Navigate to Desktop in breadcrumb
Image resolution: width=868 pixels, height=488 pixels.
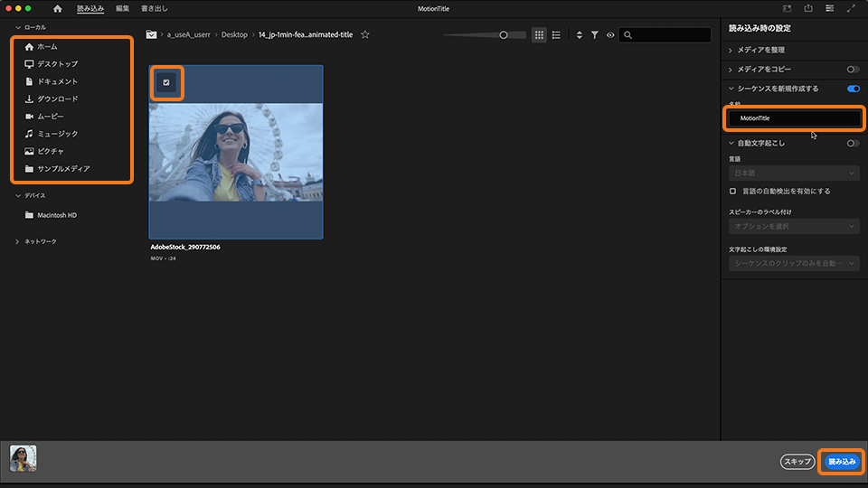[234, 34]
